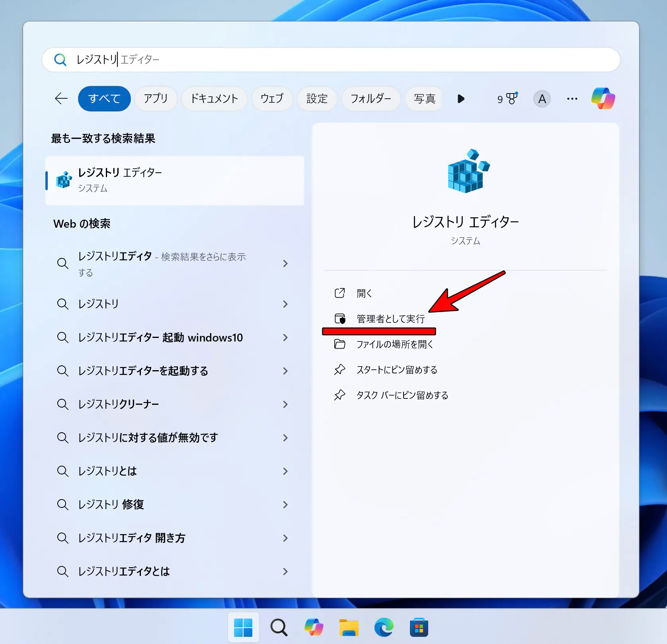Click the search input field at top
This screenshot has width=667, height=644.
coord(279,60)
